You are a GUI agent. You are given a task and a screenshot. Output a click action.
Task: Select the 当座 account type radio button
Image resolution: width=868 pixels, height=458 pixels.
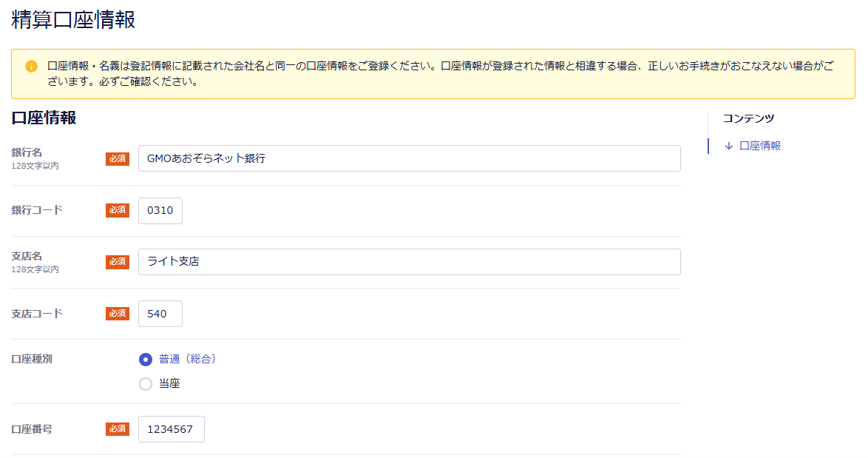click(146, 384)
